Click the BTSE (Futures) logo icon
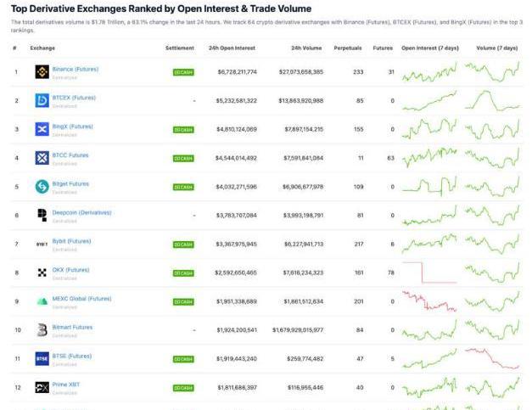The height and width of the screenshot is (410, 532). 42,358
